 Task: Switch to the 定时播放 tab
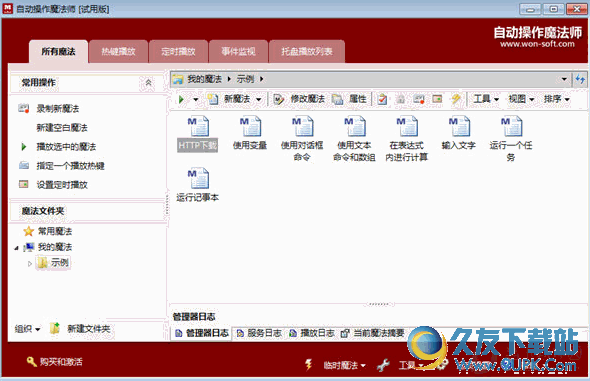[x=178, y=52]
